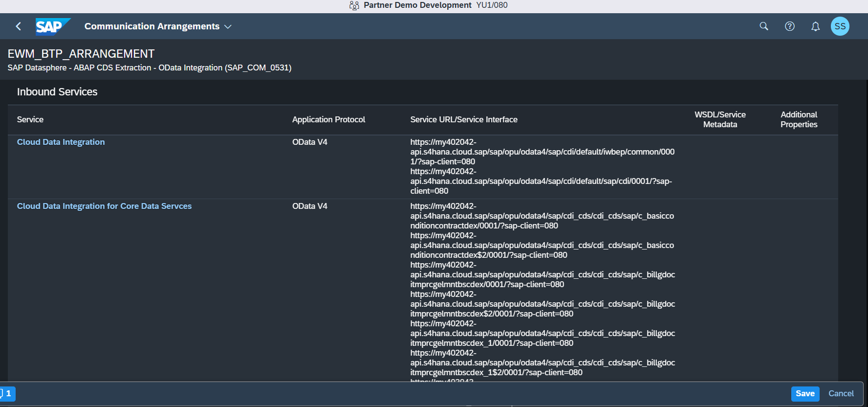This screenshot has height=407, width=868.
Task: Open the search magnifier icon
Action: tap(764, 26)
